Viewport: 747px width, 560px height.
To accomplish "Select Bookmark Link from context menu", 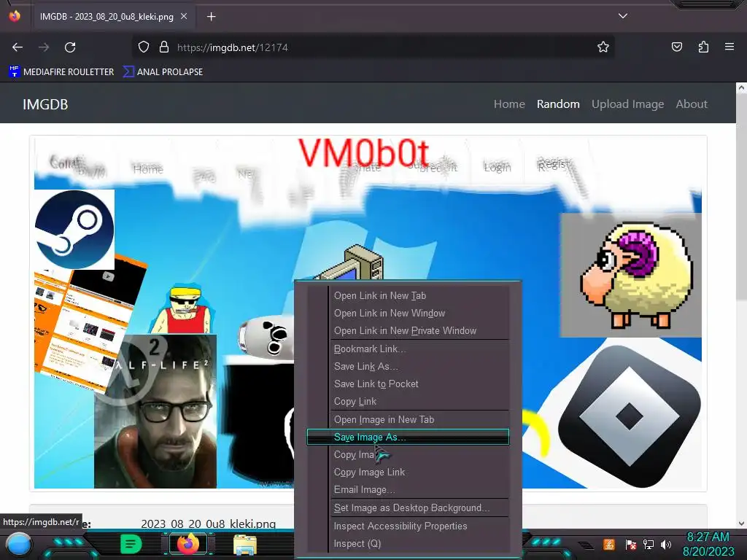I will [x=408, y=349].
